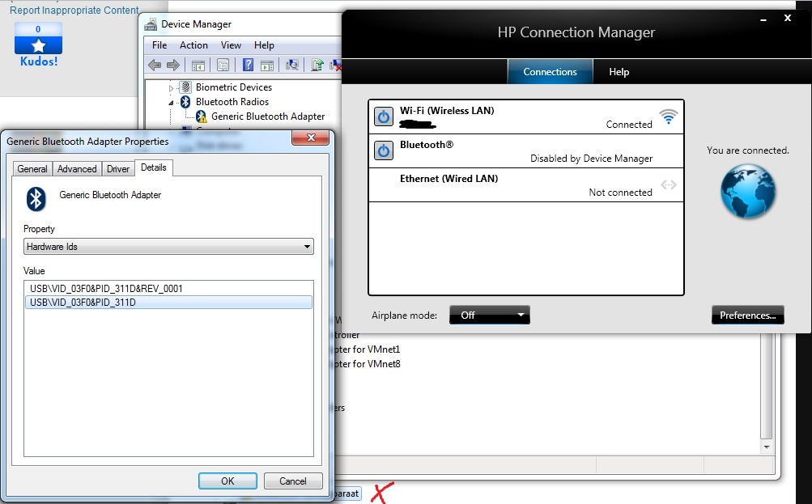The width and height of the screenshot is (812, 504).
Task: Click the 'oter for VMnet1' device row
Action: 368,349
